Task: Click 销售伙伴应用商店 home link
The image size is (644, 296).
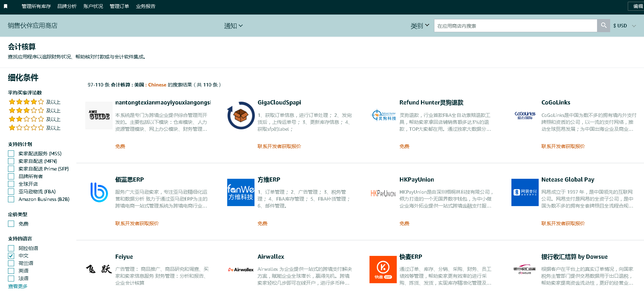Action: 32,26
